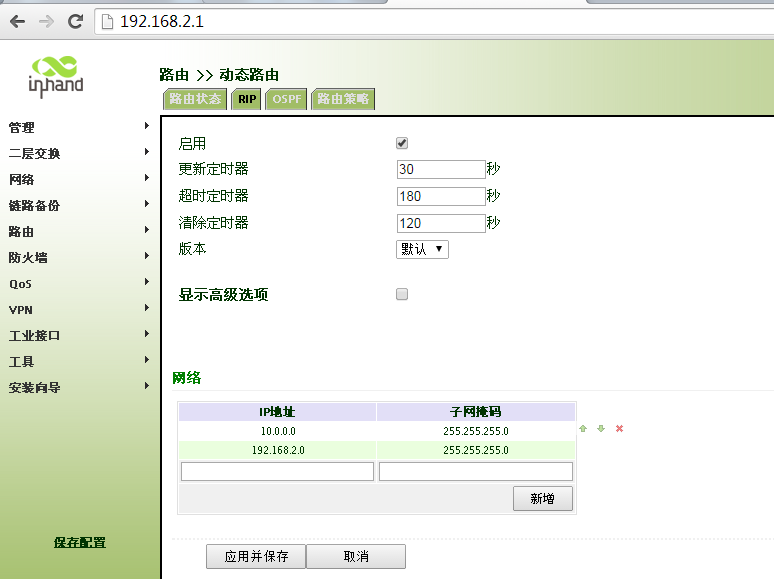Check the 显示高级选项 checkbox
774x579 pixels.
402,294
